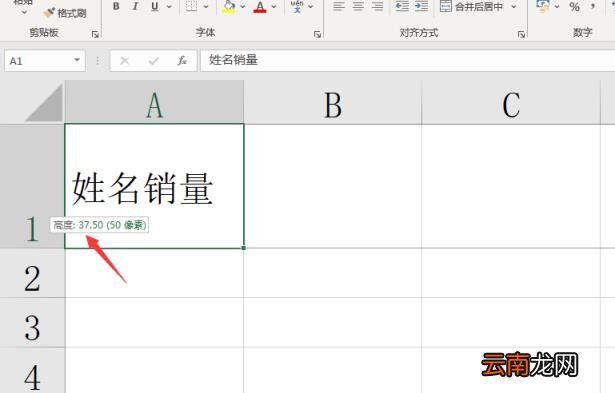Select cell B2

(333, 273)
